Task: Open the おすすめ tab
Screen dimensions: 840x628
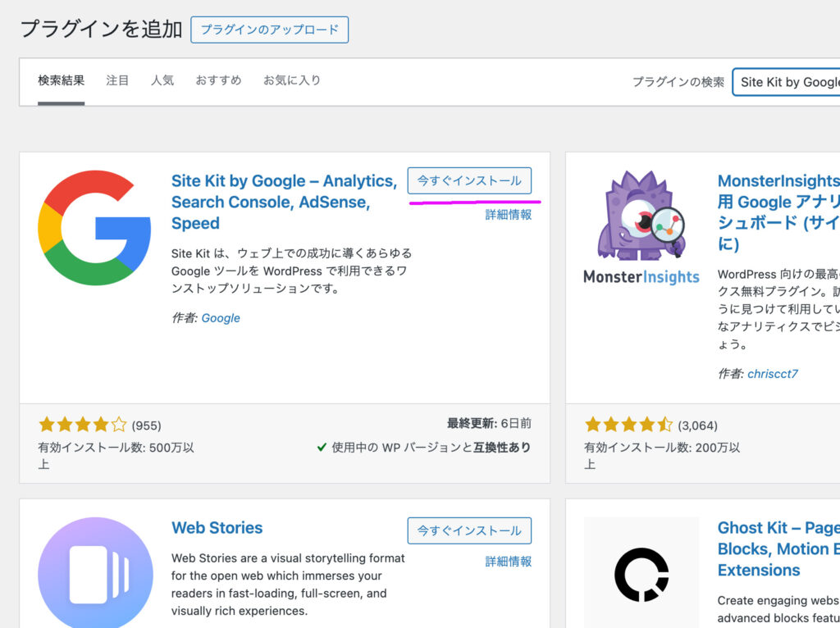Action: (x=218, y=81)
